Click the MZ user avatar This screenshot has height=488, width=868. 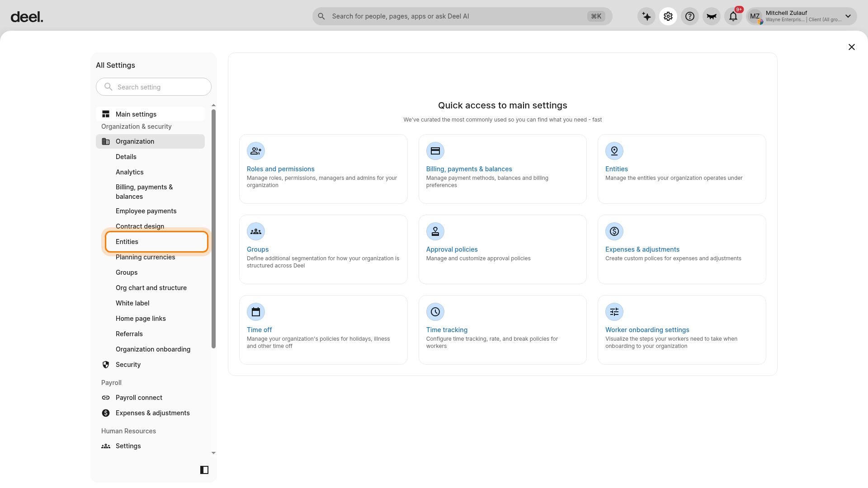(755, 17)
